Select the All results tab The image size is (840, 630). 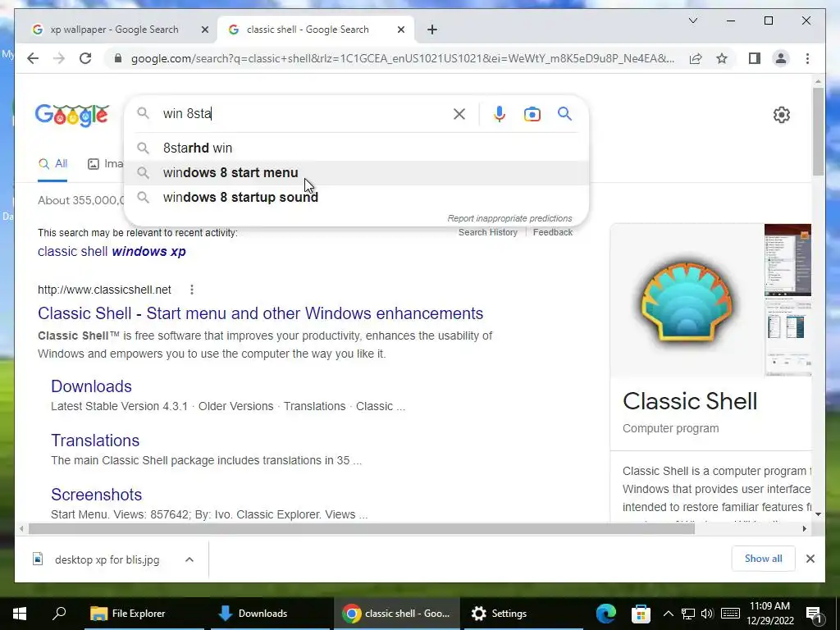(x=52, y=164)
